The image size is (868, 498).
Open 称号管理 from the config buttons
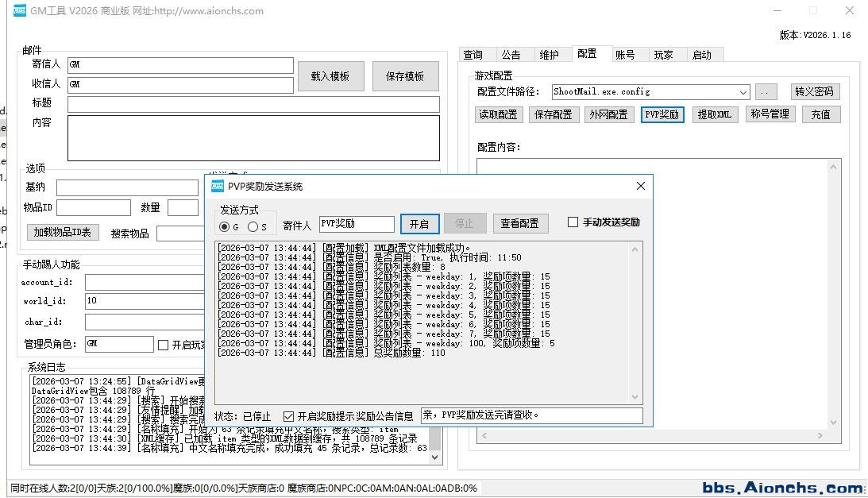click(x=770, y=114)
